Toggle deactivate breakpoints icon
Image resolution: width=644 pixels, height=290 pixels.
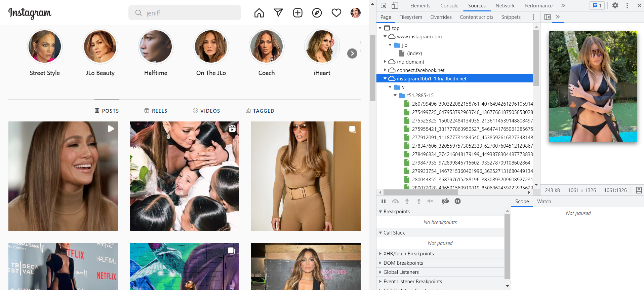445,201
